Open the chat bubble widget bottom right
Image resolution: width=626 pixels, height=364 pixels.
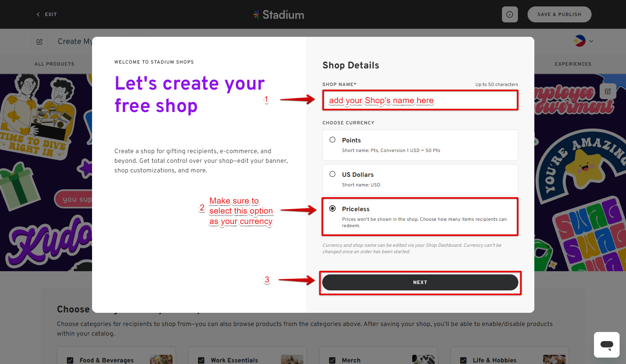coord(606,345)
